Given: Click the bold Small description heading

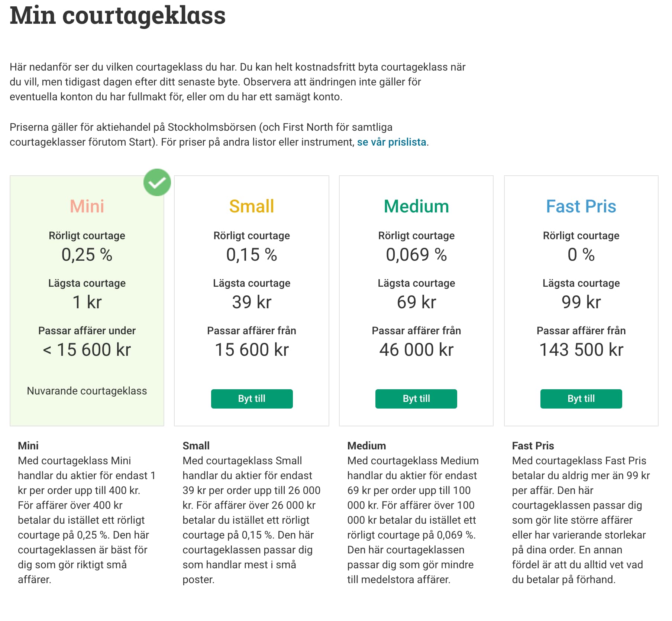Looking at the screenshot, I should [196, 446].
